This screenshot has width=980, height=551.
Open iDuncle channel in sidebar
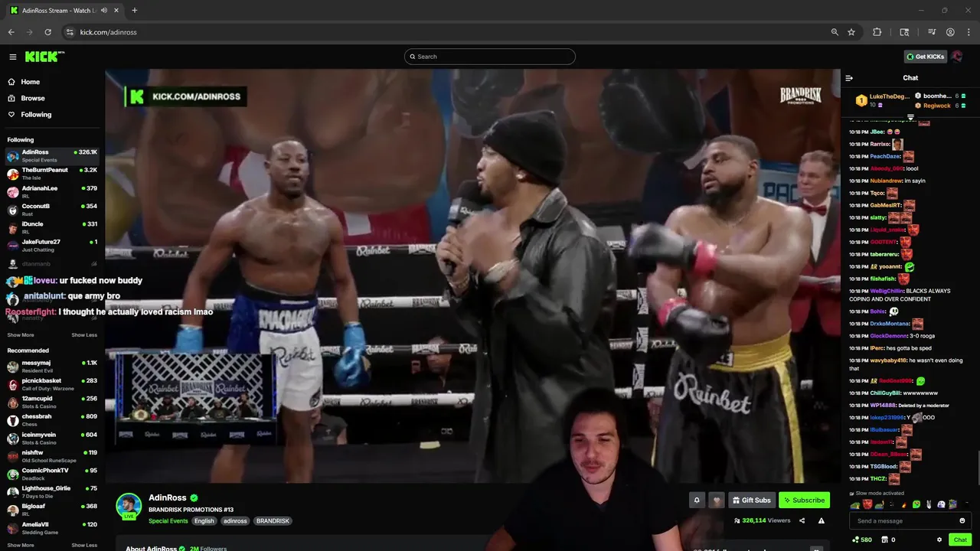click(52, 227)
